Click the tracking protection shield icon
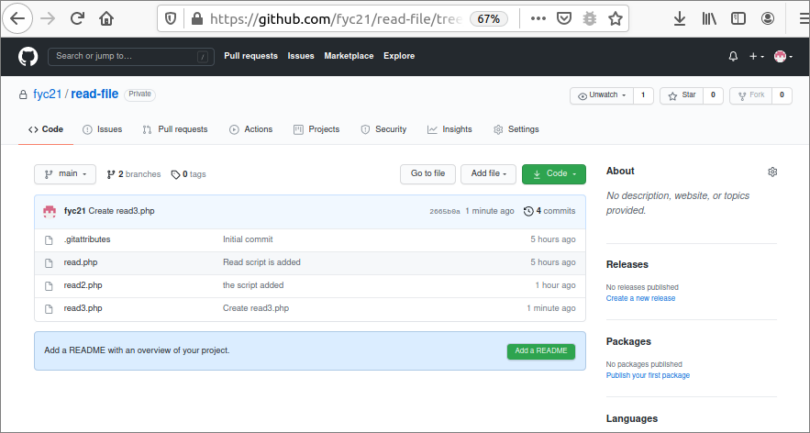This screenshot has width=810, height=433. coord(170,19)
